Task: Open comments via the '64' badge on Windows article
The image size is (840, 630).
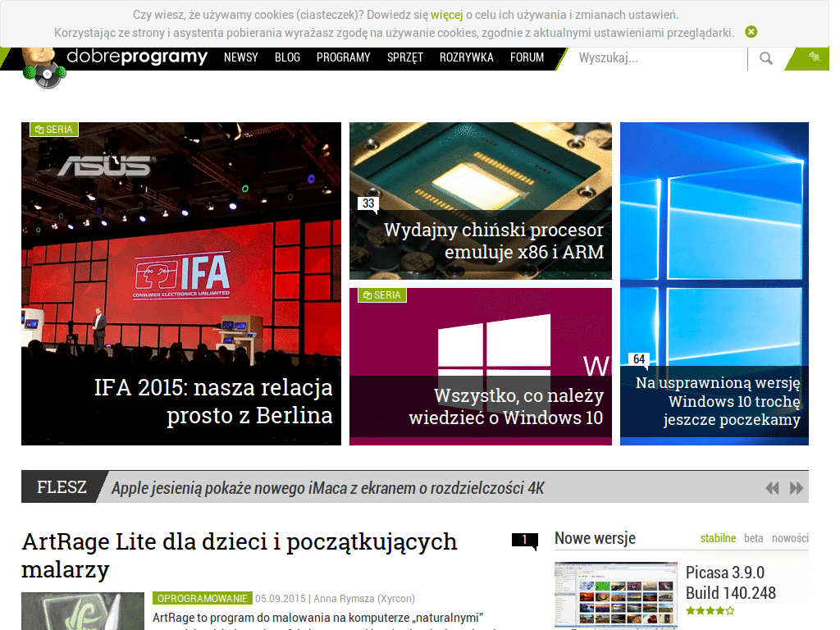Action: coord(637,360)
